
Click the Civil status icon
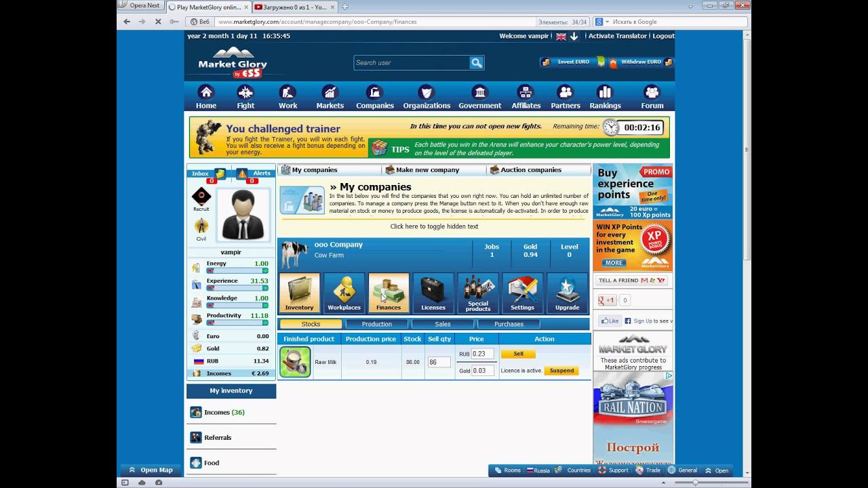(201, 226)
